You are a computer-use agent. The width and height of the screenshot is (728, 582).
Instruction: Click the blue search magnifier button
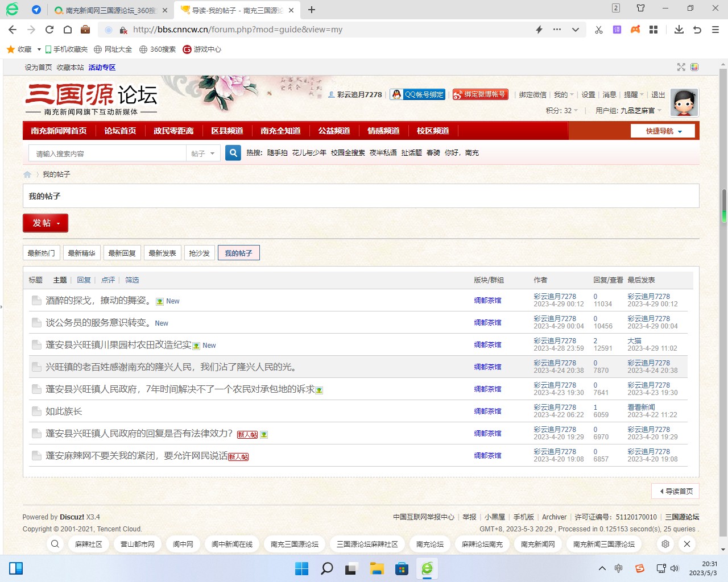233,153
